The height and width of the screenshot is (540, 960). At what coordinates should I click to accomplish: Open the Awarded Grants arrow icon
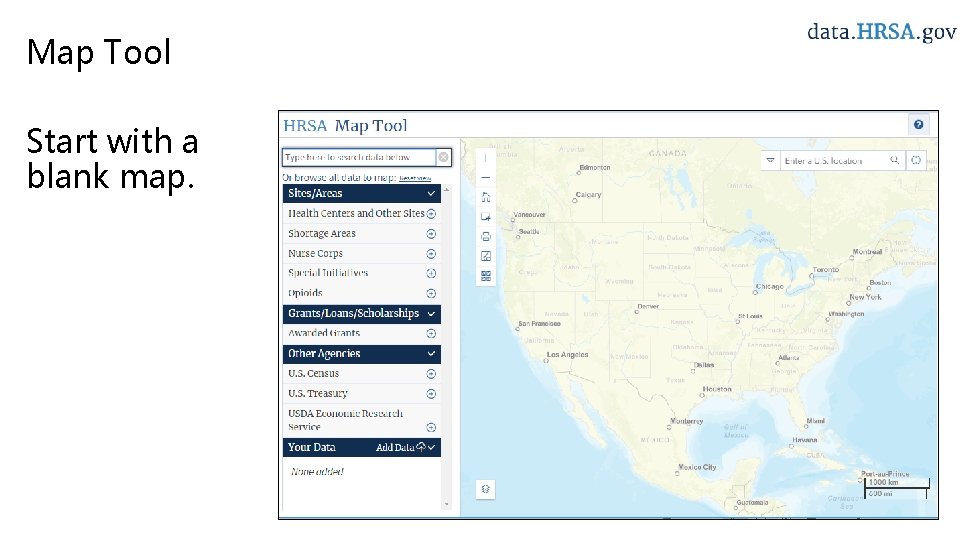pos(431,334)
